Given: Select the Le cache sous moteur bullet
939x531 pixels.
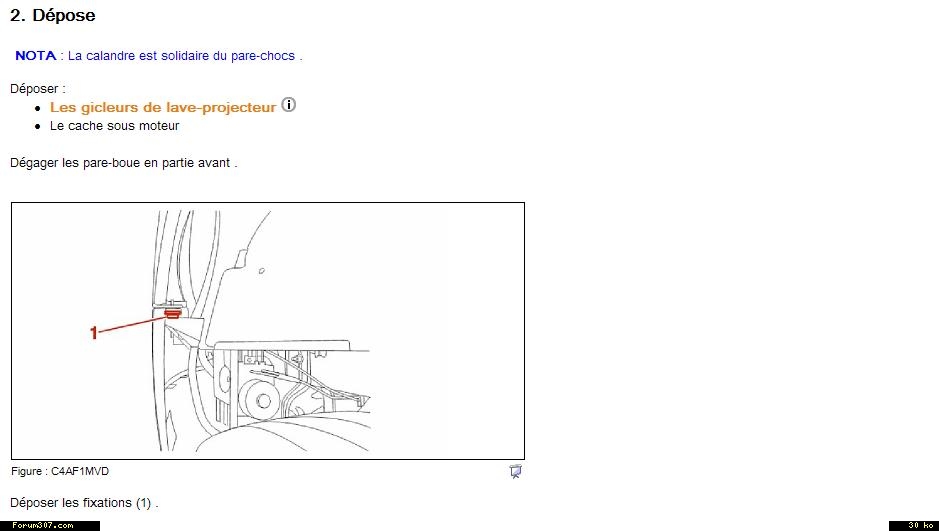Looking at the screenshot, I should coord(114,126).
